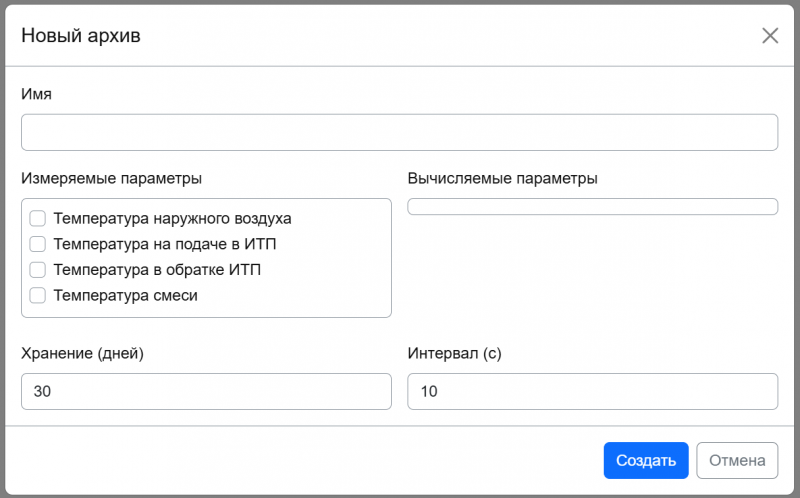This screenshot has width=800, height=498.
Task: Toggle Температура в обратке ИТП checkbox
Action: coord(38,270)
